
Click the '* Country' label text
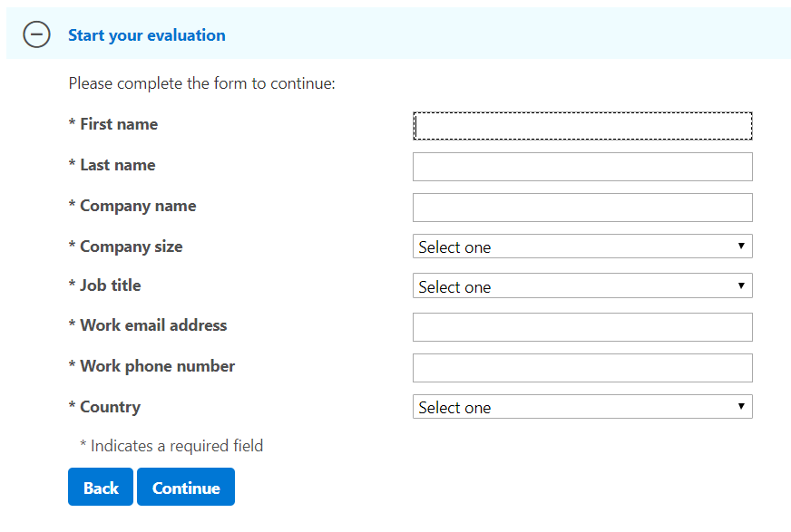(x=105, y=407)
